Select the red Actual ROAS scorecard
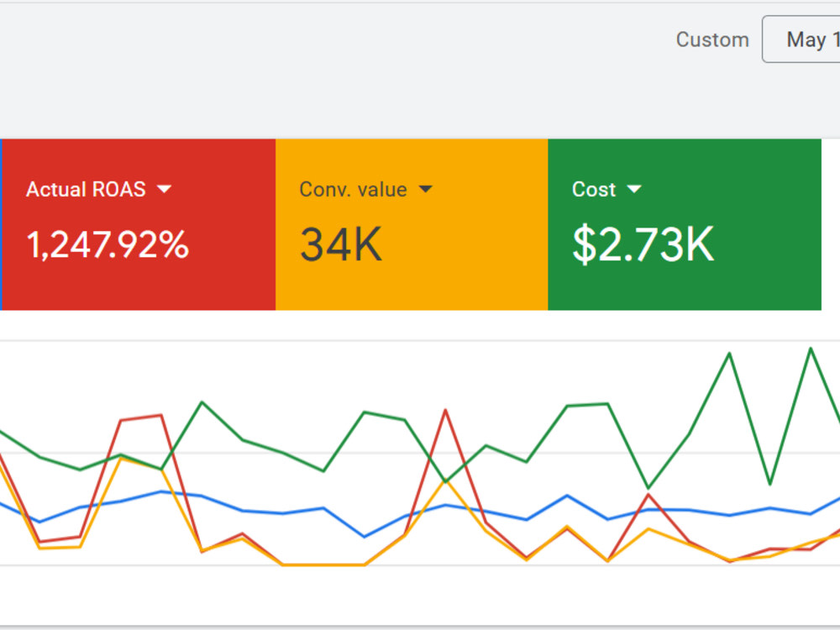This screenshot has height=630, width=840. pyautogui.click(x=139, y=224)
